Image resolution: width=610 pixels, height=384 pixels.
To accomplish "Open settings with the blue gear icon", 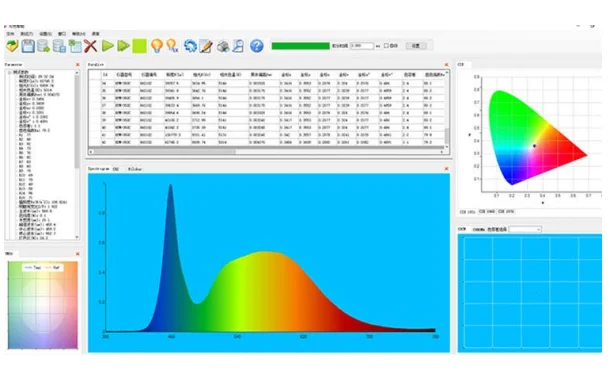I will click(x=190, y=46).
